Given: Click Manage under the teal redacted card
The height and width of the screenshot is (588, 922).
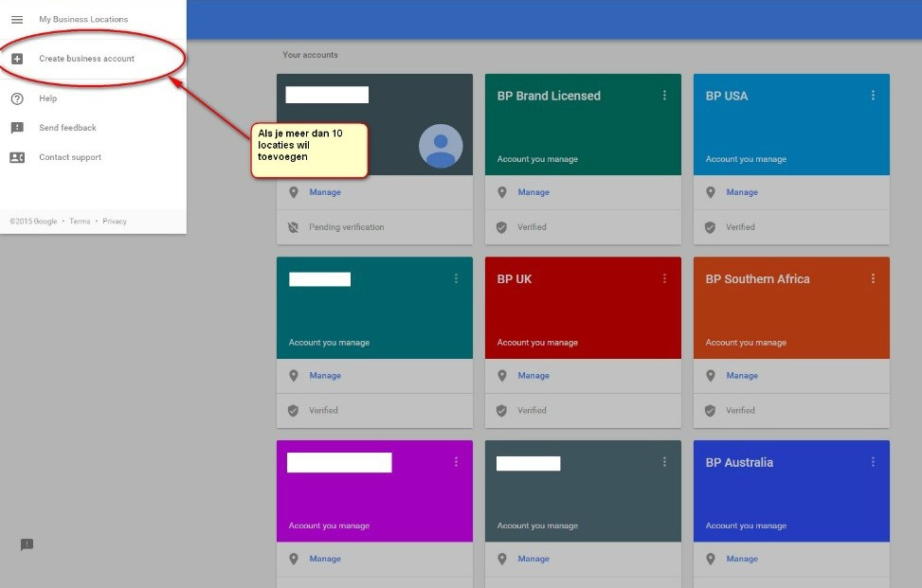Looking at the screenshot, I should click(x=325, y=375).
